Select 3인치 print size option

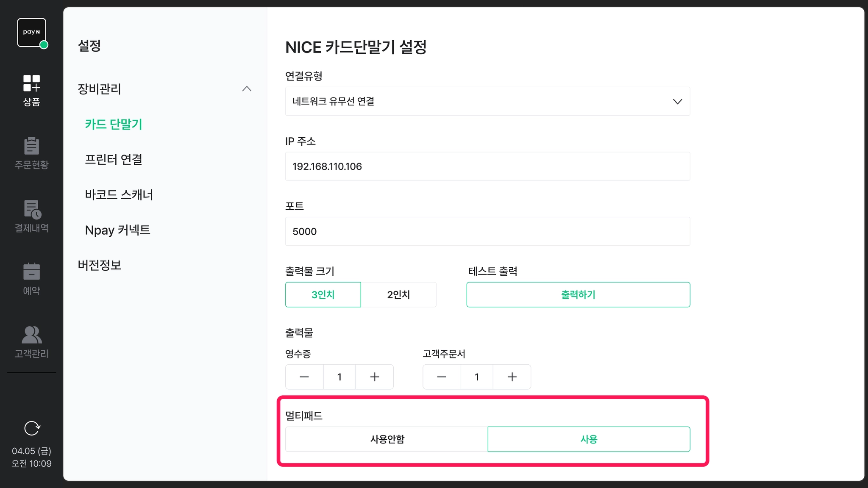pos(323,294)
